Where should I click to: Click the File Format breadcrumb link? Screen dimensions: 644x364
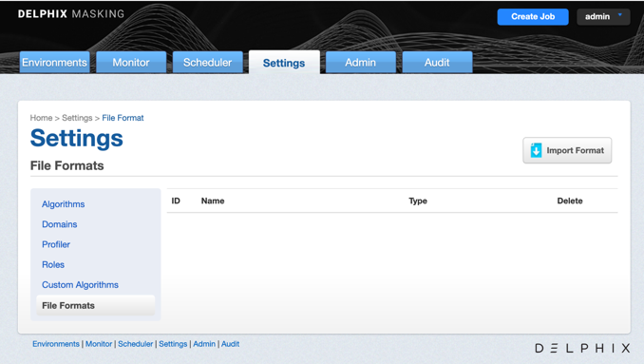click(x=123, y=118)
